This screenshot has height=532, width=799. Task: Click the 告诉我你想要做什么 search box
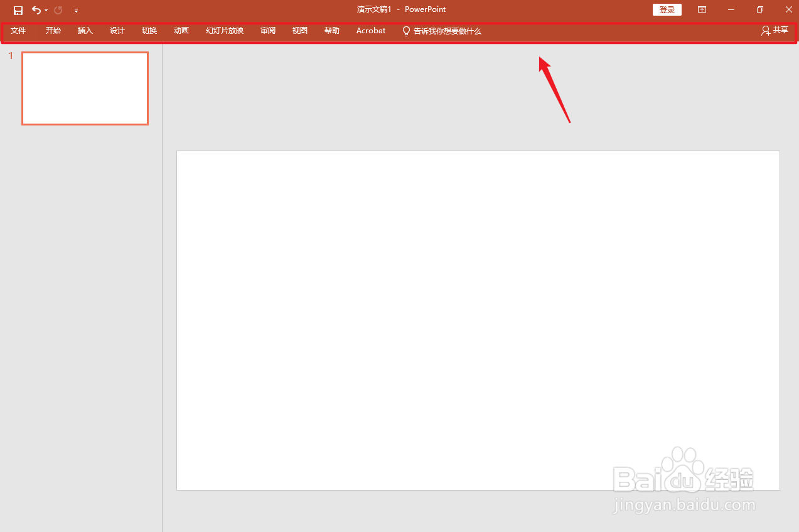tap(442, 31)
